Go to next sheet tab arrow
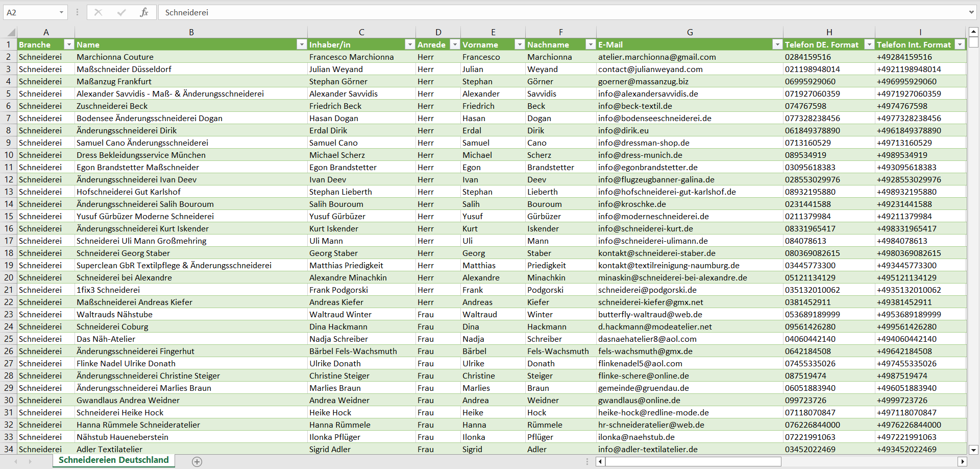Viewport: 980px width, 469px height. coord(30,461)
